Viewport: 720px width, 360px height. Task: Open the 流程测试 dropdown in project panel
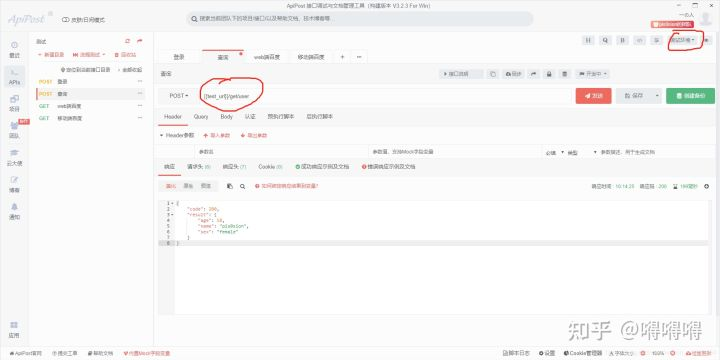point(89,55)
